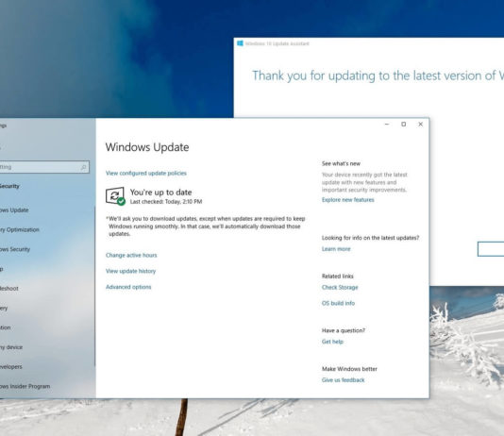Click "Make Windows better" heading
This screenshot has height=436, width=504.
pos(349,369)
